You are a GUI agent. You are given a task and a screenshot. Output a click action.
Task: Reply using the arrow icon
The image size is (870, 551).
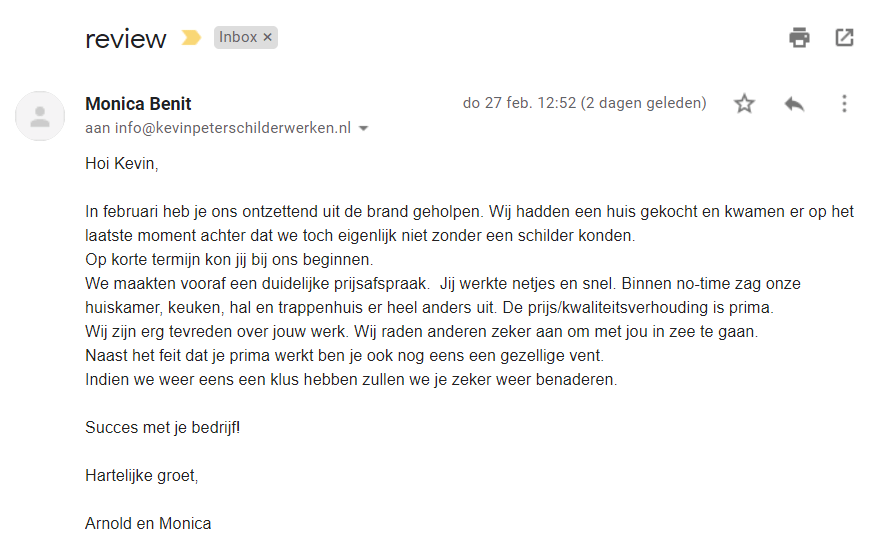(x=794, y=103)
